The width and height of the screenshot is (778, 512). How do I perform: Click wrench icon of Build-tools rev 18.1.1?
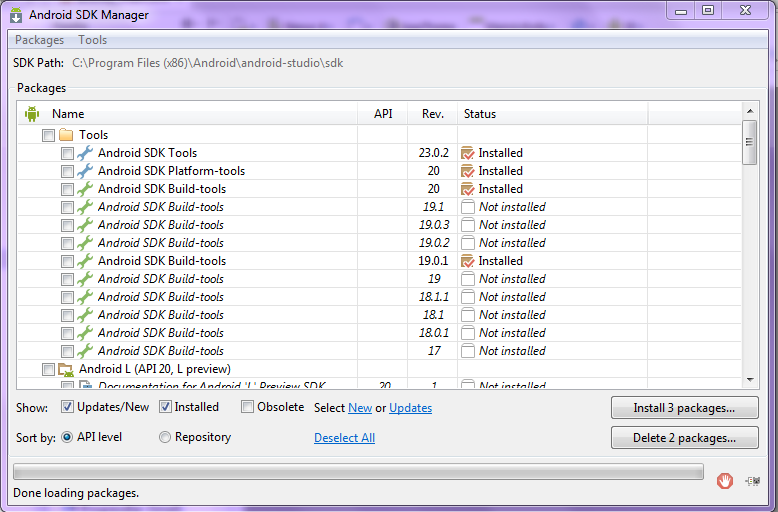click(85, 297)
